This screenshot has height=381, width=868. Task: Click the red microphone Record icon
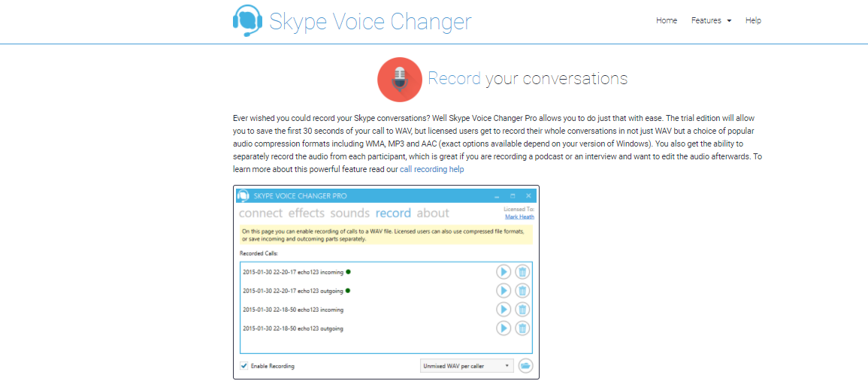pos(400,80)
